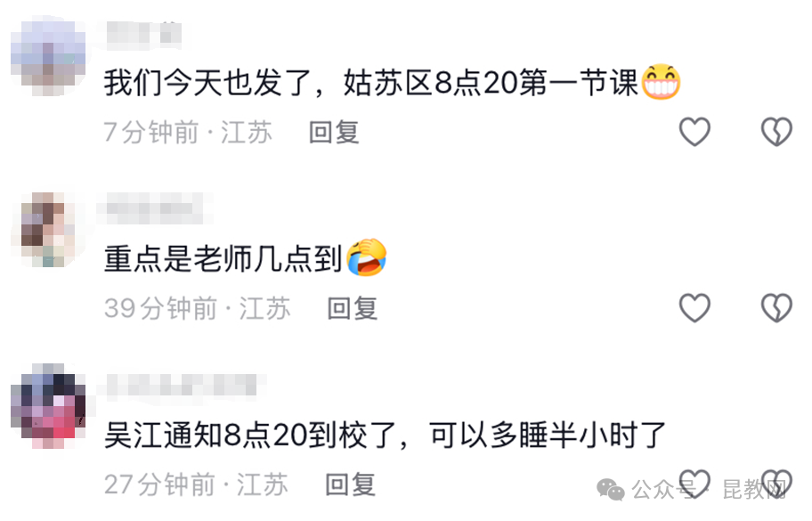Reply to the comment from 27分钟前
This screenshot has width=812, height=521.
pos(350,484)
